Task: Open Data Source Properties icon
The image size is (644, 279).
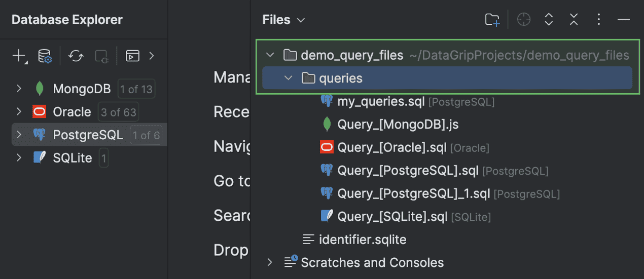Action: 45,56
